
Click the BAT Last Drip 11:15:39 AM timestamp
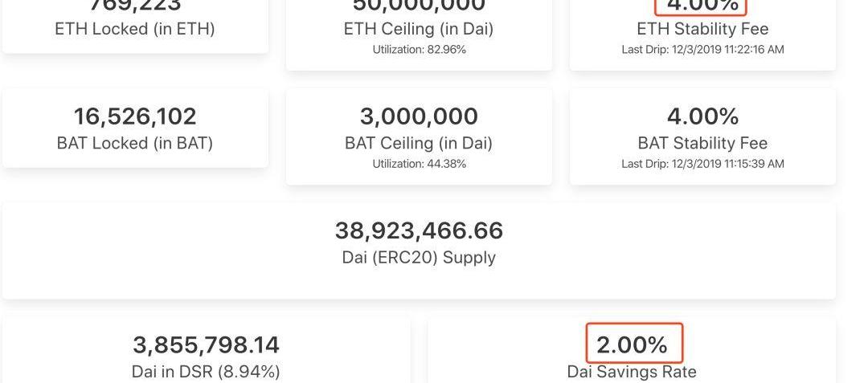click(x=702, y=164)
